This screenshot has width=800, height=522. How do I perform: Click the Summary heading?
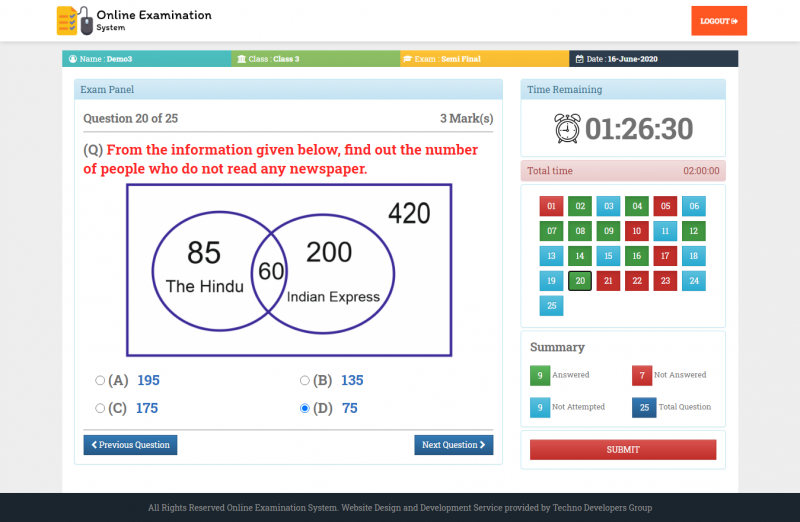pyautogui.click(x=557, y=347)
